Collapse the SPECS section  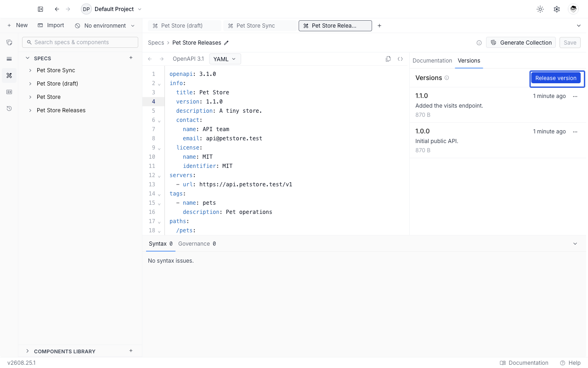click(27, 58)
